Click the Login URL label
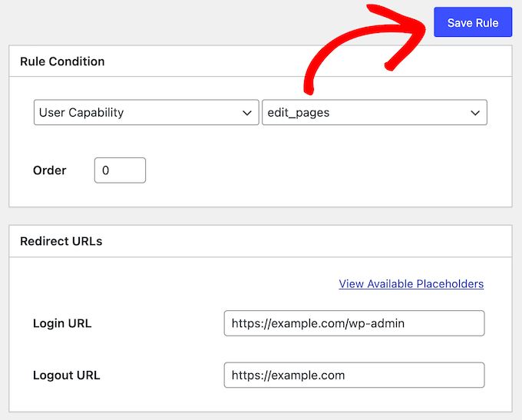Image resolution: width=522 pixels, height=420 pixels. pos(62,323)
